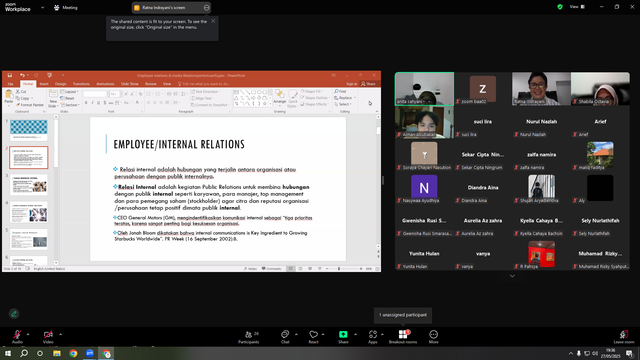640x360 pixels.
Task: Open the View layout menu
Action: click(577, 7)
